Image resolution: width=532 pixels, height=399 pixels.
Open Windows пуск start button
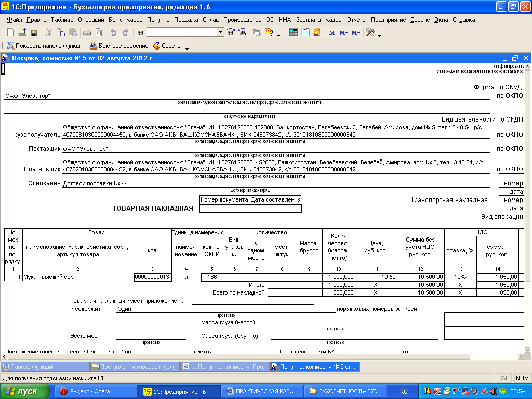(24, 392)
